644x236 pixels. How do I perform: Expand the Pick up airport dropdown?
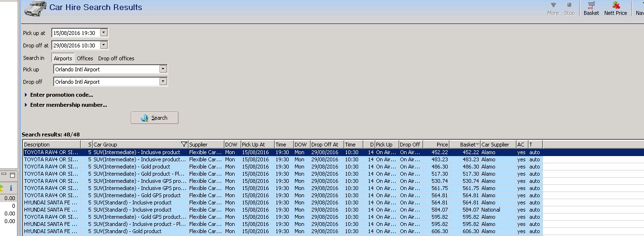pyautogui.click(x=163, y=69)
